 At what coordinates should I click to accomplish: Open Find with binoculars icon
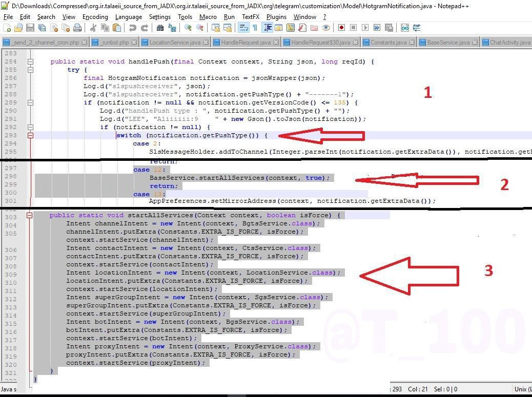(x=160, y=28)
